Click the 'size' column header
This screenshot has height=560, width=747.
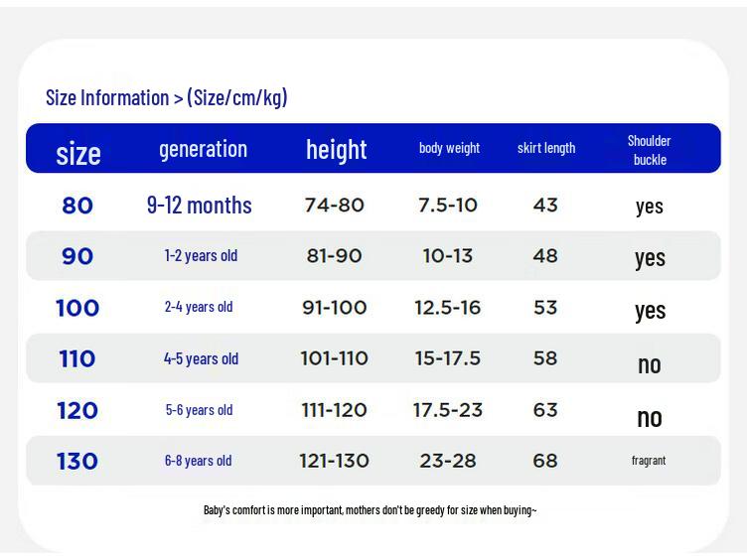pos(78,153)
